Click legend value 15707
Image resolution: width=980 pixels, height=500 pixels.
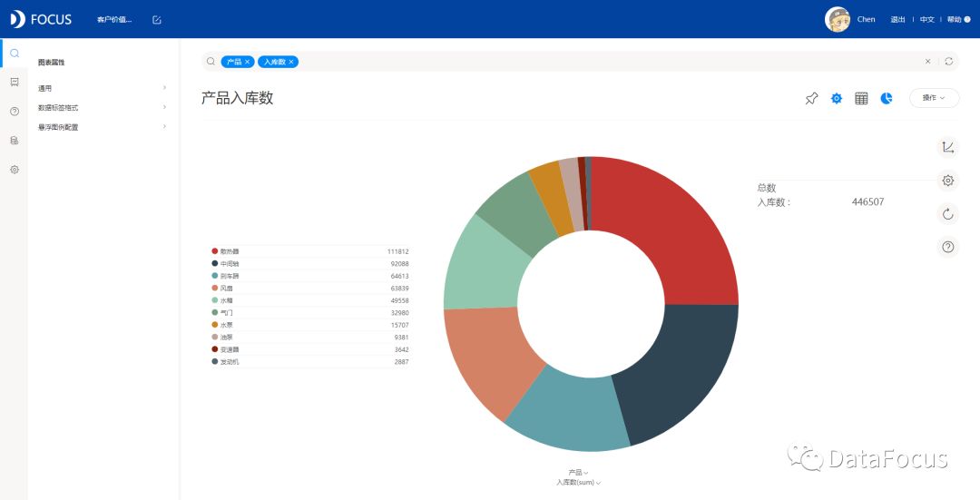tap(400, 325)
